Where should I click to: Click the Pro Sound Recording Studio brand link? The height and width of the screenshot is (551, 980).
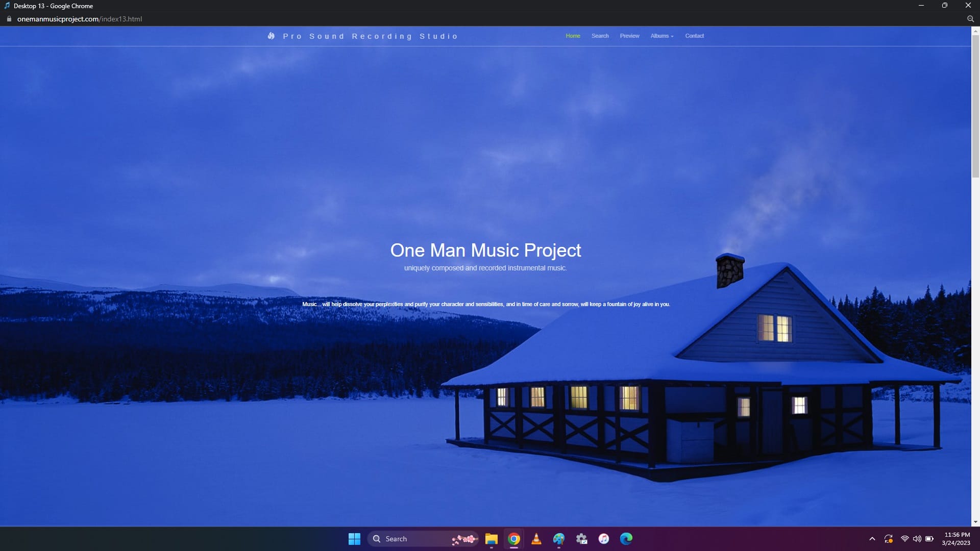pyautogui.click(x=370, y=36)
